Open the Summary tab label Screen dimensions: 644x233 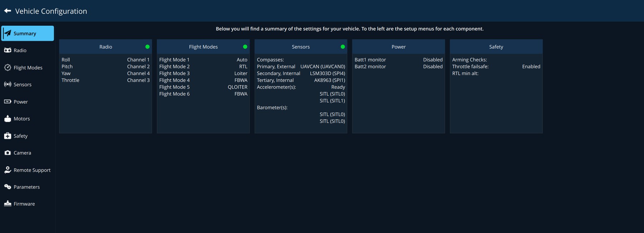(x=25, y=34)
